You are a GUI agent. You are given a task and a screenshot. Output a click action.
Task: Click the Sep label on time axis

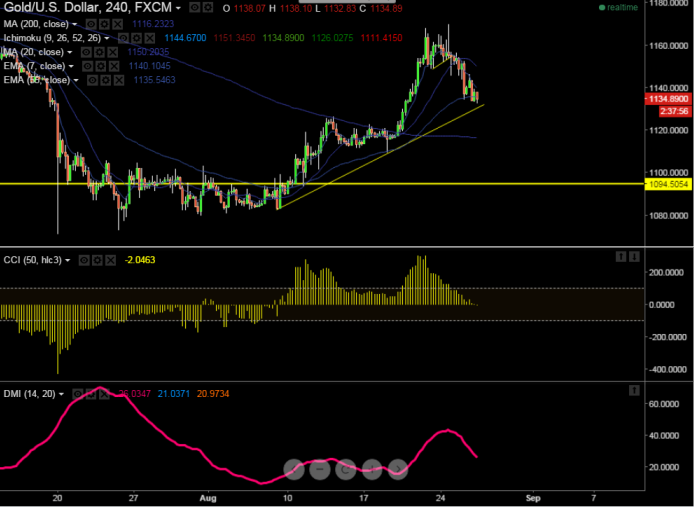coord(533,498)
